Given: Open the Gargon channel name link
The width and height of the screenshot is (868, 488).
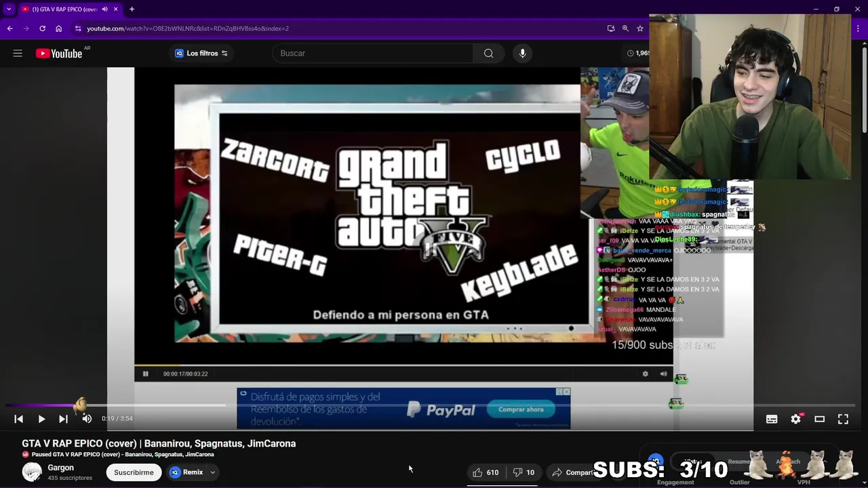Looking at the screenshot, I should pyautogui.click(x=61, y=468).
